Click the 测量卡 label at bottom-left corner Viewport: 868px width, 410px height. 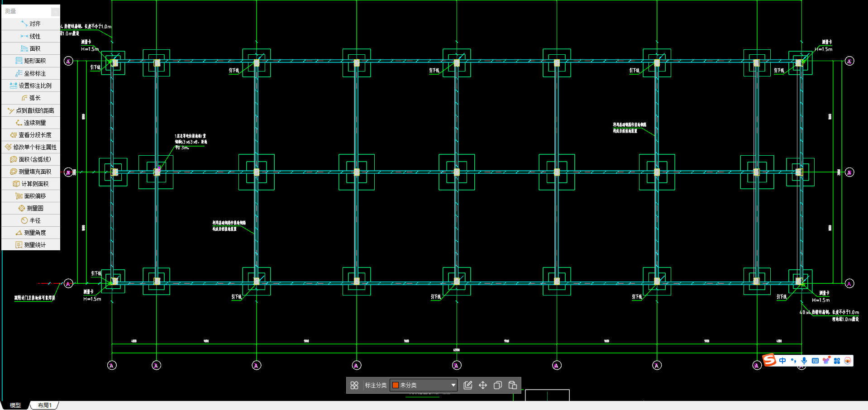(88, 292)
